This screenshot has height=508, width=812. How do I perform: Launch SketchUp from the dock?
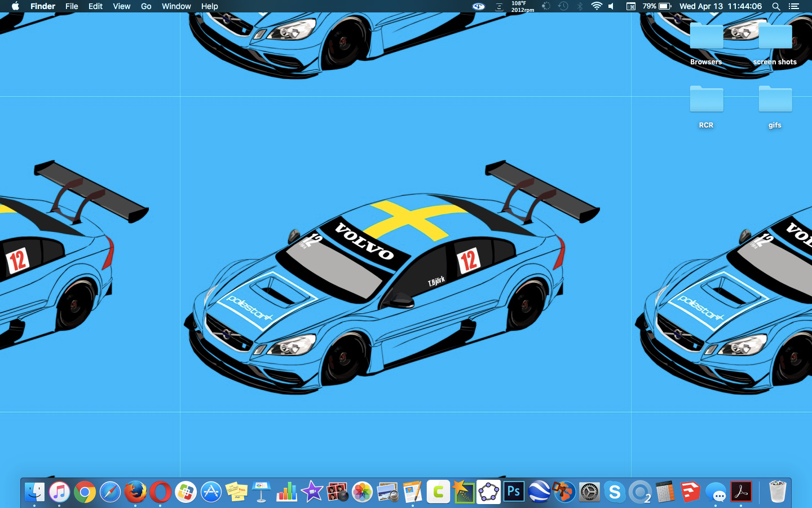tap(691, 492)
